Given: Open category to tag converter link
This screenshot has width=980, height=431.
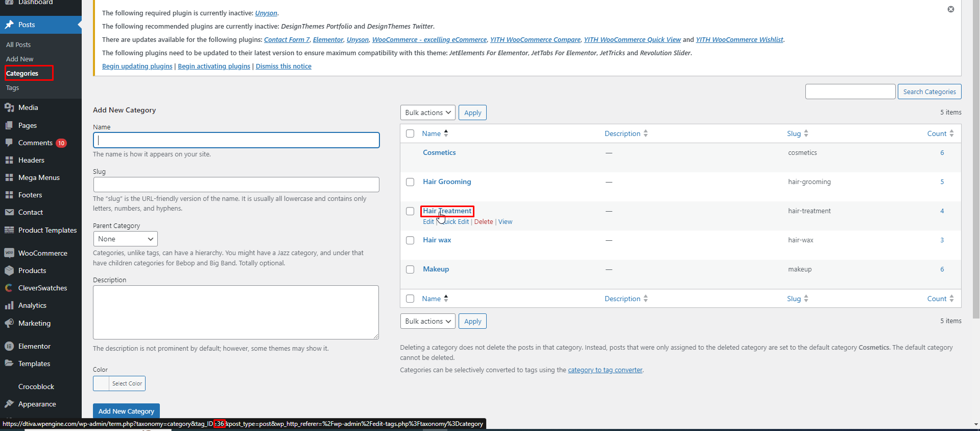Looking at the screenshot, I should point(605,370).
